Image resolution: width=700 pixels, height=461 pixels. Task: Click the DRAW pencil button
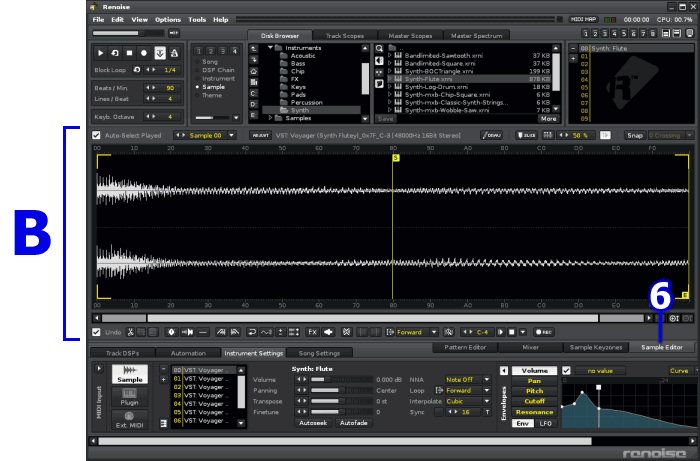pos(492,135)
